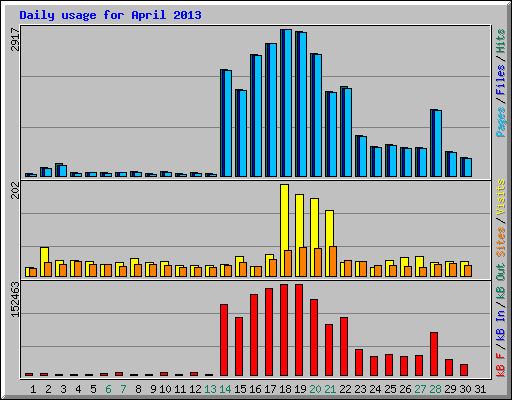Select the blue hits bar for day 22
Screen dimensions: 512x400
346,132
